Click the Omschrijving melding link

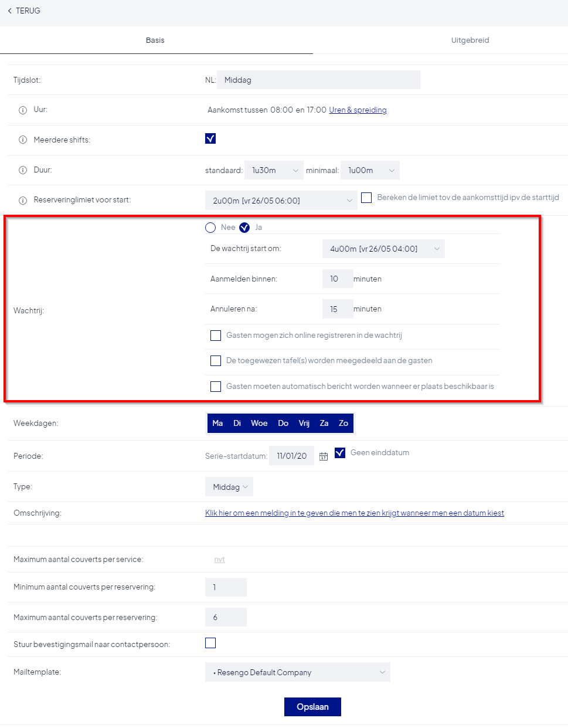tap(355, 513)
